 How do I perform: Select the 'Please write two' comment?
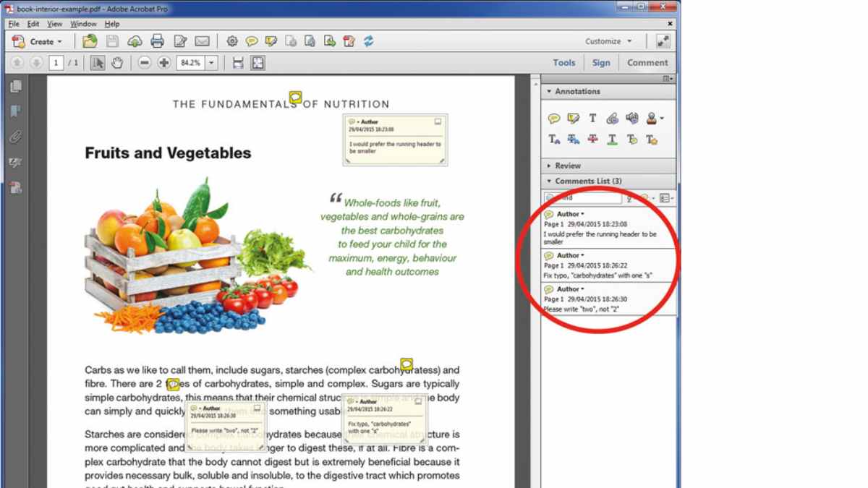click(609, 299)
